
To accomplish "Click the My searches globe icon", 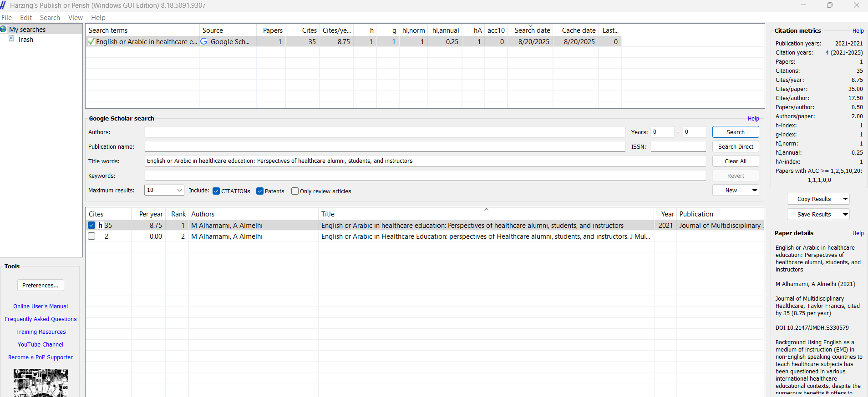I will 4,30.
